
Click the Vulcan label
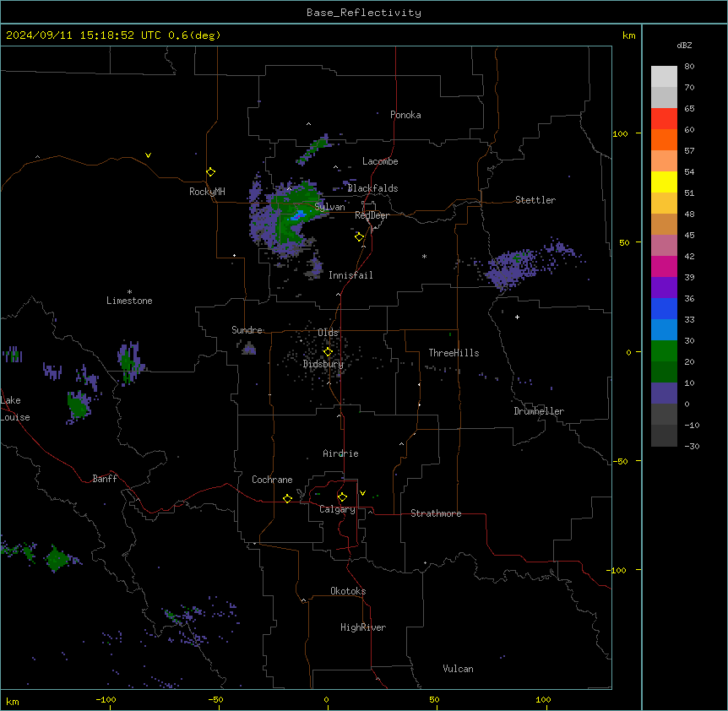(x=458, y=669)
